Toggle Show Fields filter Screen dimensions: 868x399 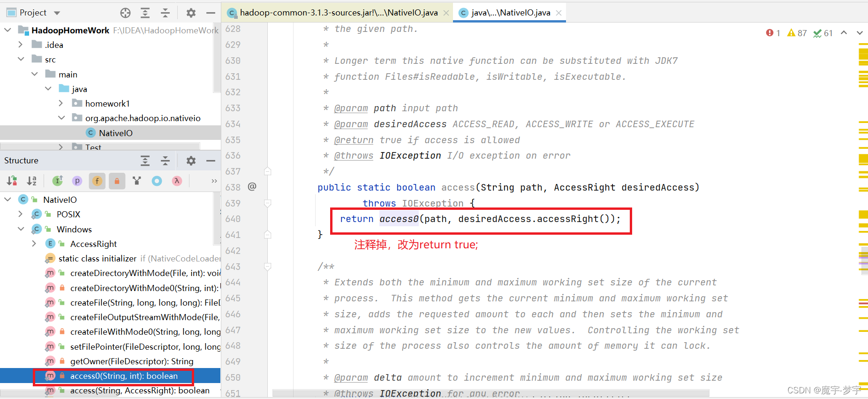(x=97, y=181)
